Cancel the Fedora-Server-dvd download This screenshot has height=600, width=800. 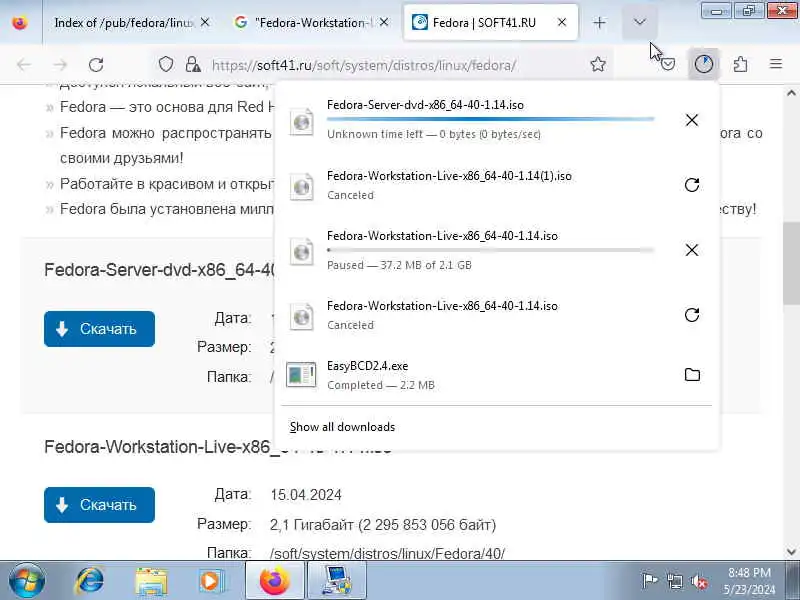692,120
